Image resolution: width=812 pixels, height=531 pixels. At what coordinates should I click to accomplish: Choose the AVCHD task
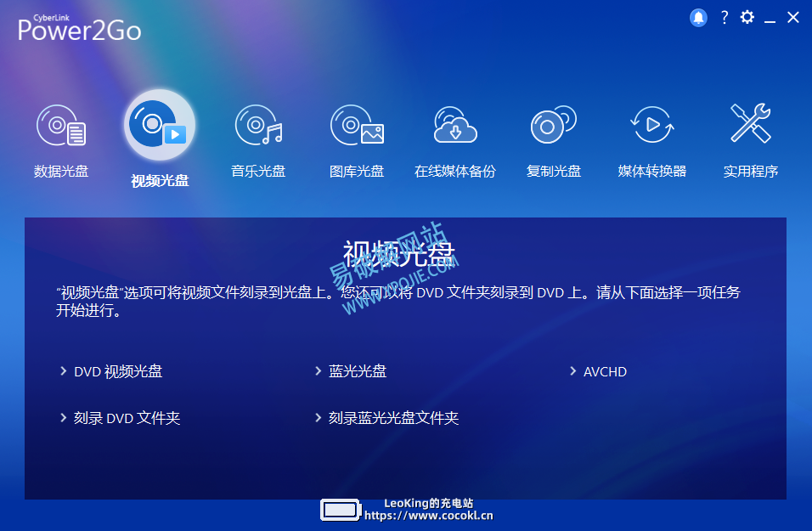605,372
